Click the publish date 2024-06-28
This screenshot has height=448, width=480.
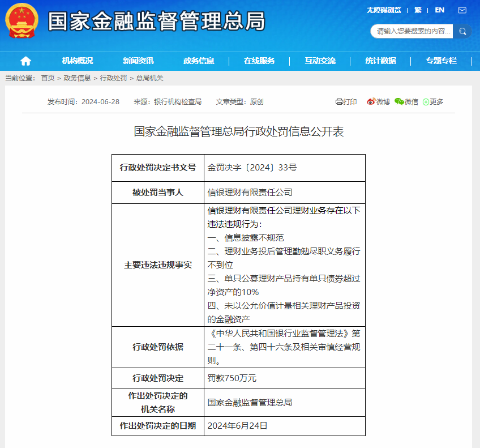(100, 102)
